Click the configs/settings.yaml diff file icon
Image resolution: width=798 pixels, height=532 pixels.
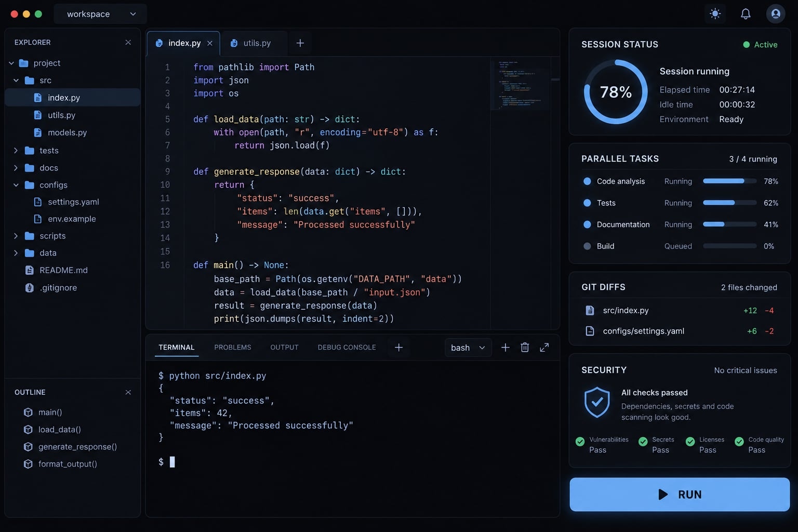(590, 331)
